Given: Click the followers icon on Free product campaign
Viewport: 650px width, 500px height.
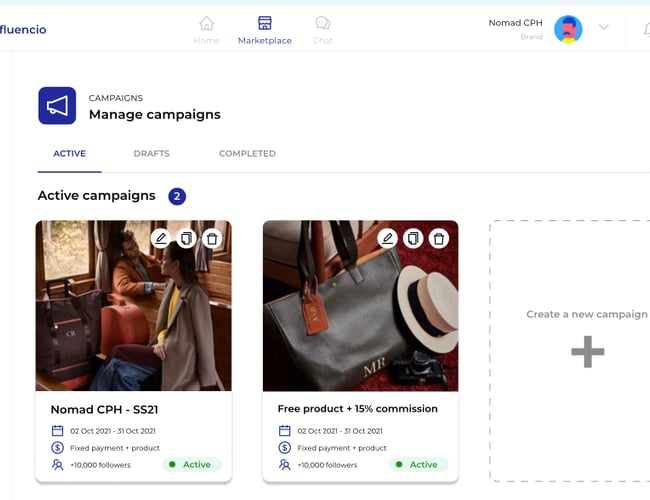Looking at the screenshot, I should point(285,464).
